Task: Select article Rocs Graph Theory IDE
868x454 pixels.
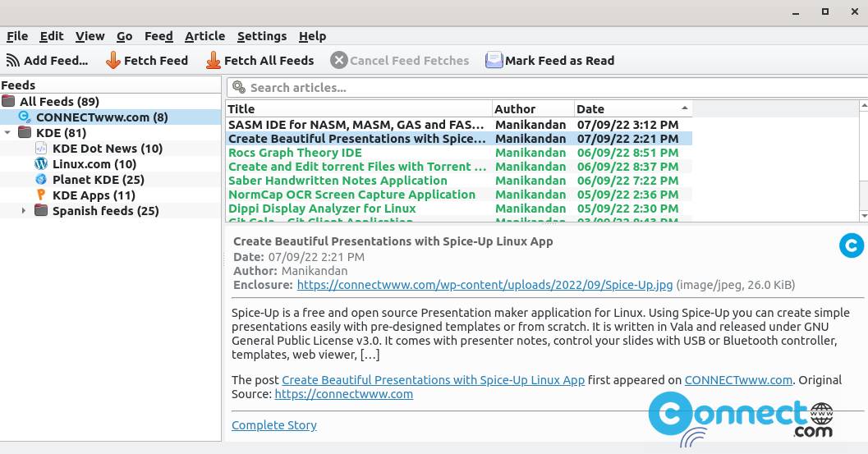Action: pos(295,152)
